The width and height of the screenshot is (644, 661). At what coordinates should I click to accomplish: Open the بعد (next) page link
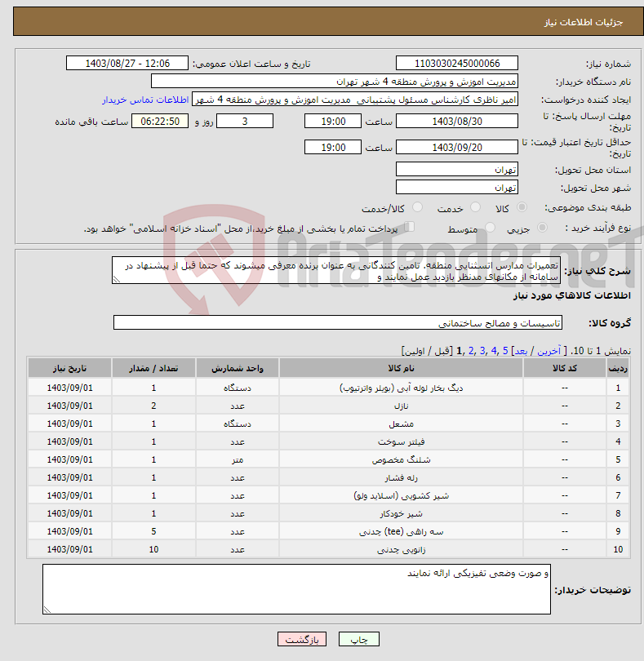[521, 351]
